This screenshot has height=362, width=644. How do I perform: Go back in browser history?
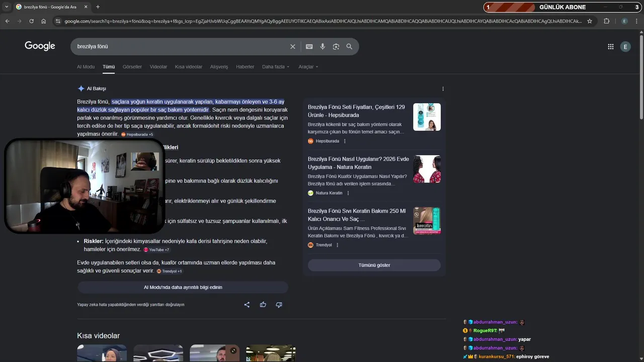[x=7, y=21]
